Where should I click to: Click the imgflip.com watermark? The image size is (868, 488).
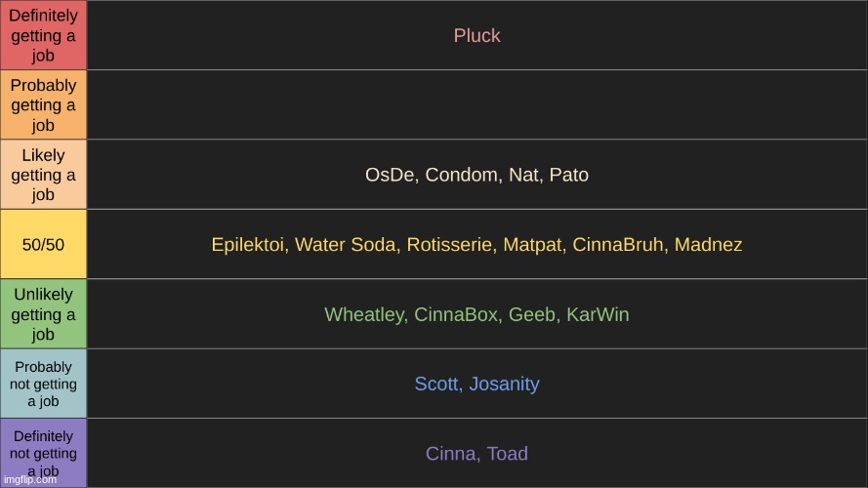[30, 479]
